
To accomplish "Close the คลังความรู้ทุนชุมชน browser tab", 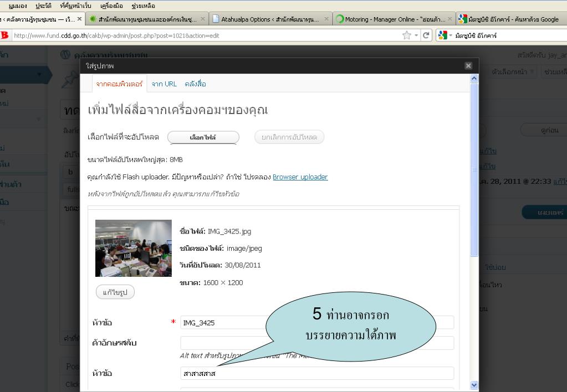I will tap(80, 19).
